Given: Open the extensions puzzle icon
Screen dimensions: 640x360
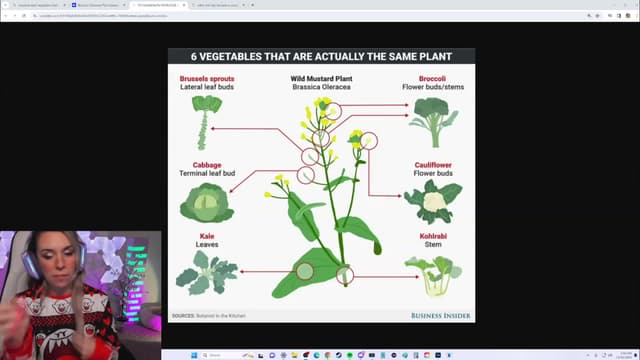Looking at the screenshot, I should 610,16.
